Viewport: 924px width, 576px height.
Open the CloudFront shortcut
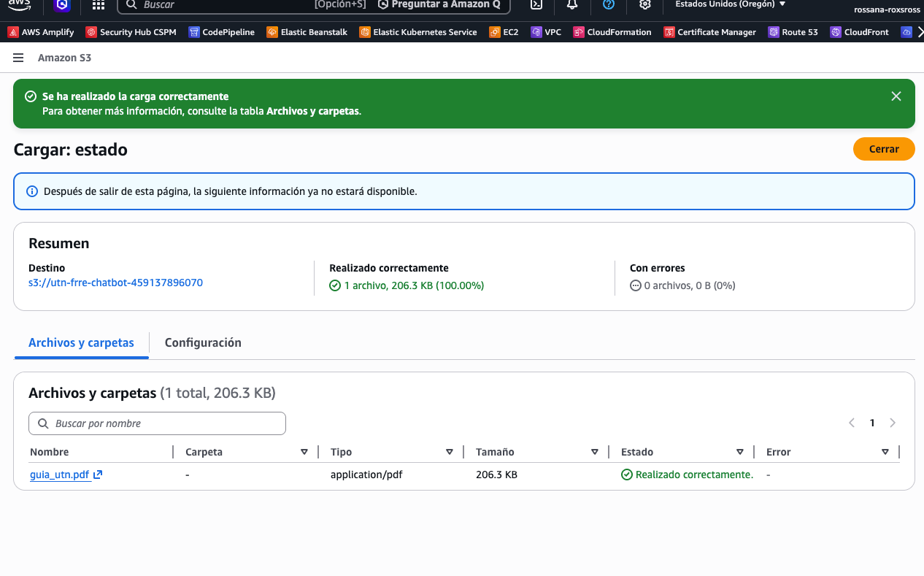pyautogui.click(x=859, y=32)
